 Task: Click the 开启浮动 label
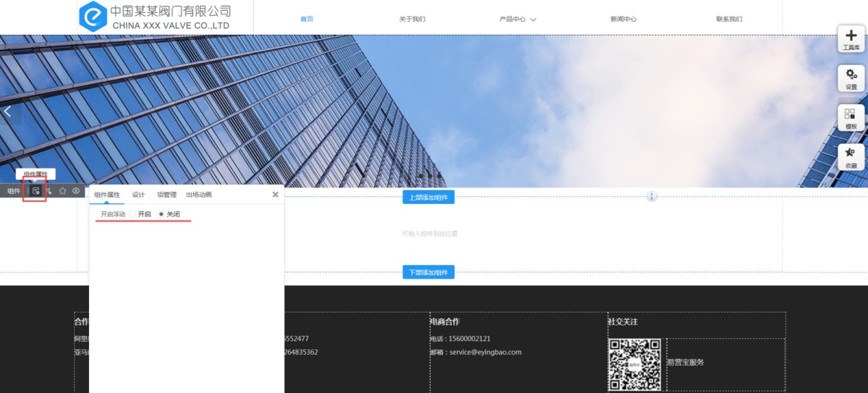tap(113, 214)
